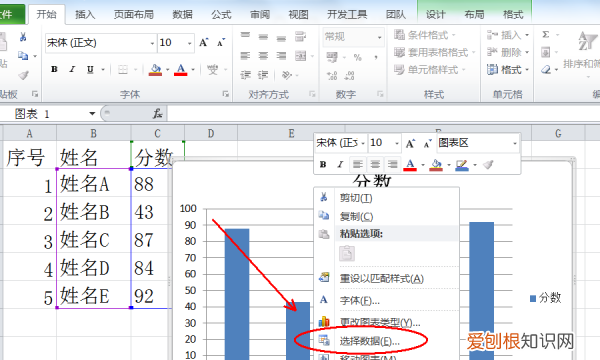Open the name box dropdown 图表 1
600x360 pixels.
pyautogui.click(x=92, y=114)
